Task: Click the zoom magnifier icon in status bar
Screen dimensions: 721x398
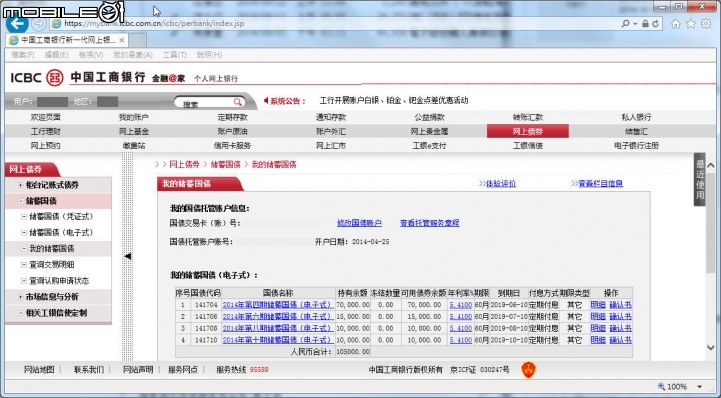Action: [x=661, y=386]
